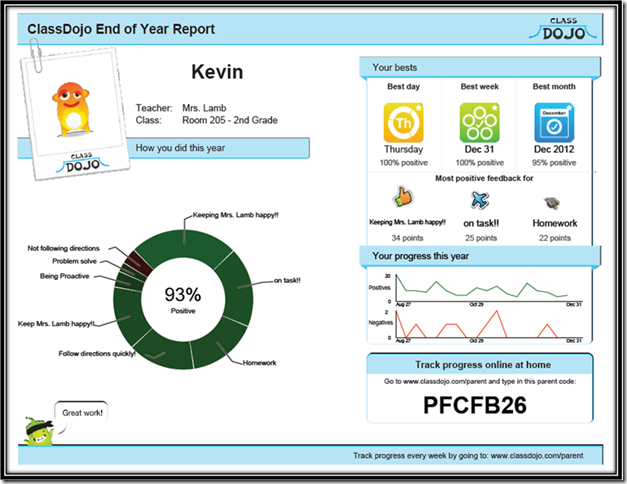Click the Your progress this year header
Viewport: 627px width, 484px height.
(480, 256)
